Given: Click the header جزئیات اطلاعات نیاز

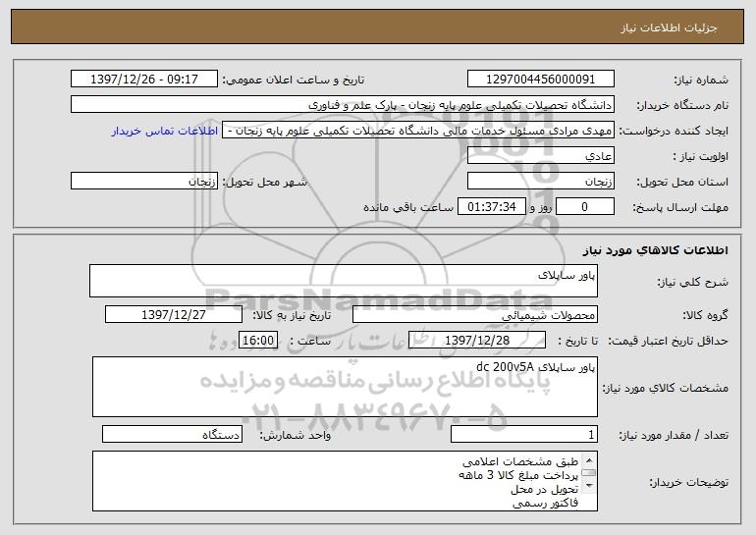Looking at the screenshot, I should click(x=669, y=27).
